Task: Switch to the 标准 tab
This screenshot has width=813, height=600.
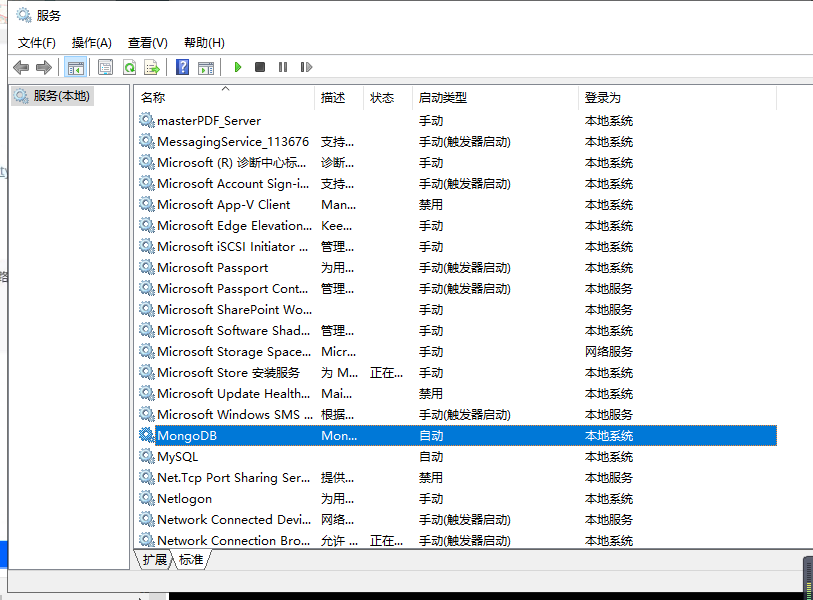Action: pos(191,560)
